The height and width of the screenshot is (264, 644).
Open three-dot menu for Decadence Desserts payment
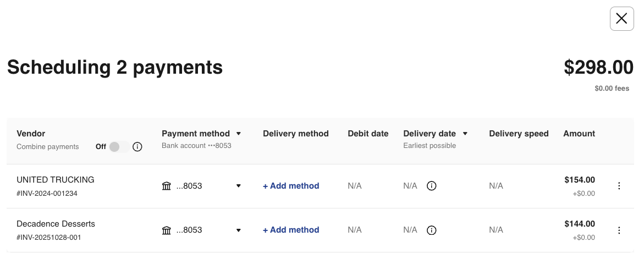coord(619,230)
